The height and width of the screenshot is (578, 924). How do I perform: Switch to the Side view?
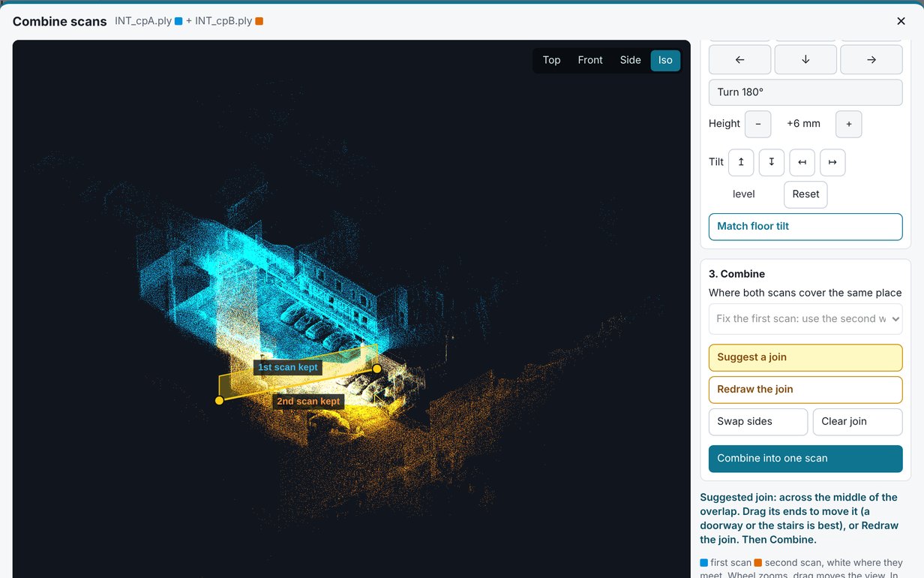tap(630, 60)
